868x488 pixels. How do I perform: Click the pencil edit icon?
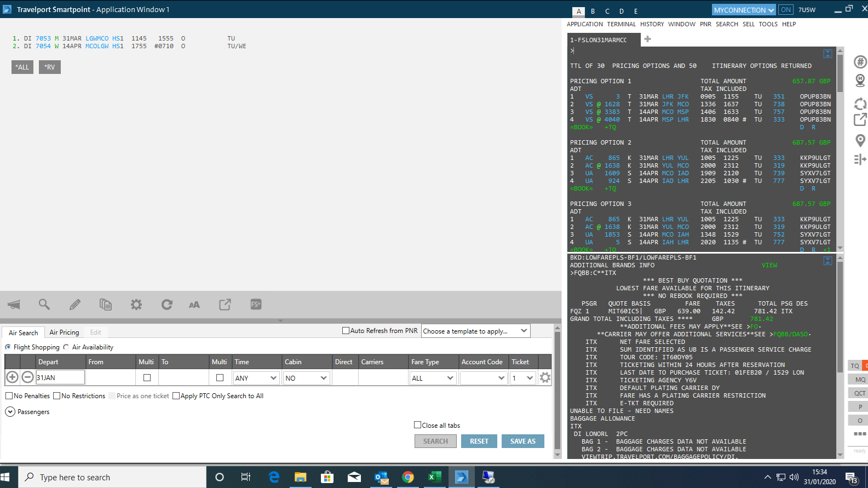75,305
